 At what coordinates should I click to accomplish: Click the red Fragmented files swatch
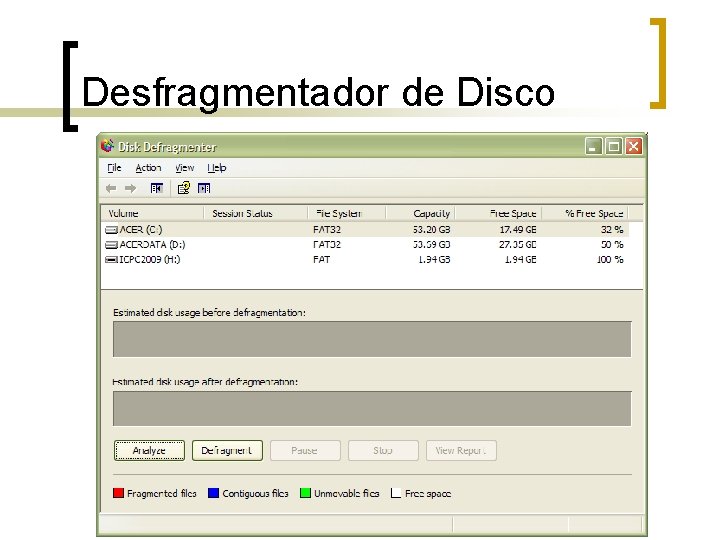pos(118,493)
